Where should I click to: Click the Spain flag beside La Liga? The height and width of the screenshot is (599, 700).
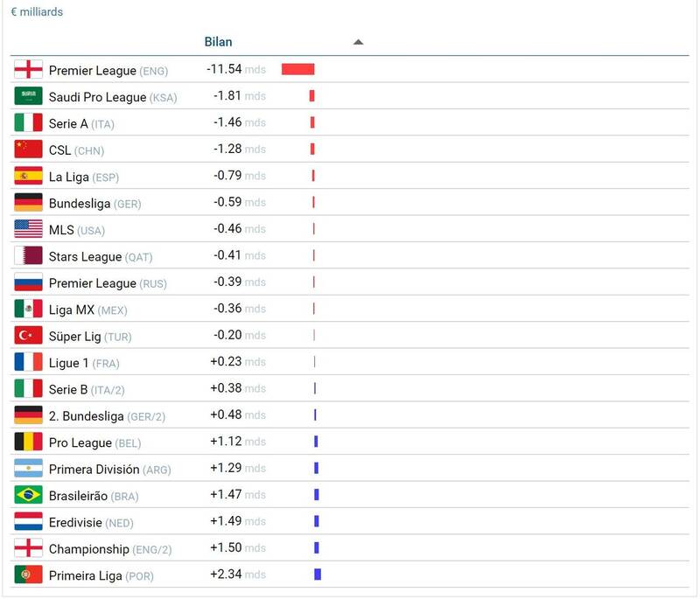tap(28, 177)
